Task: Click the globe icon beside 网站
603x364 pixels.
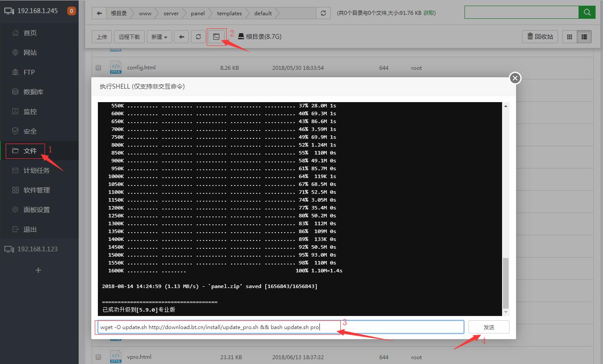Action: click(15, 52)
